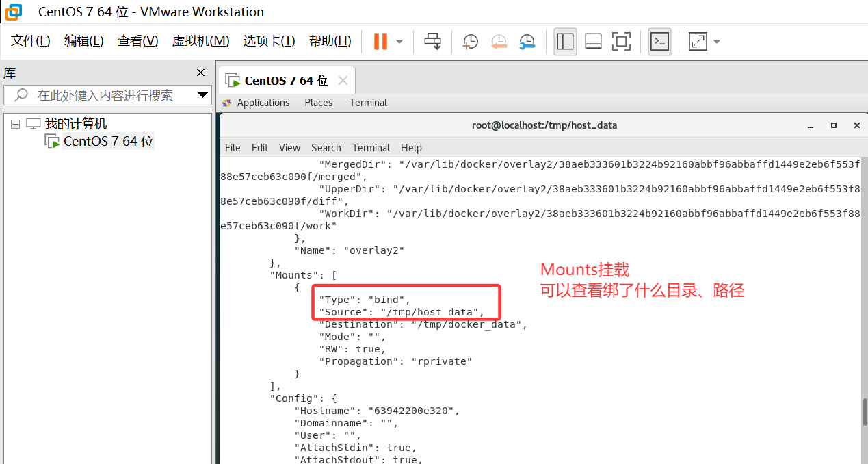Open the GNOME Places menu
This screenshot has height=464, width=868.
319,103
